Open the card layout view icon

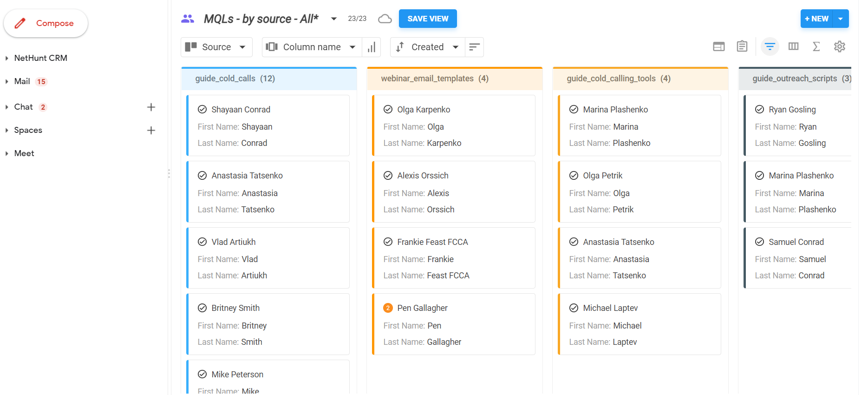(x=718, y=46)
